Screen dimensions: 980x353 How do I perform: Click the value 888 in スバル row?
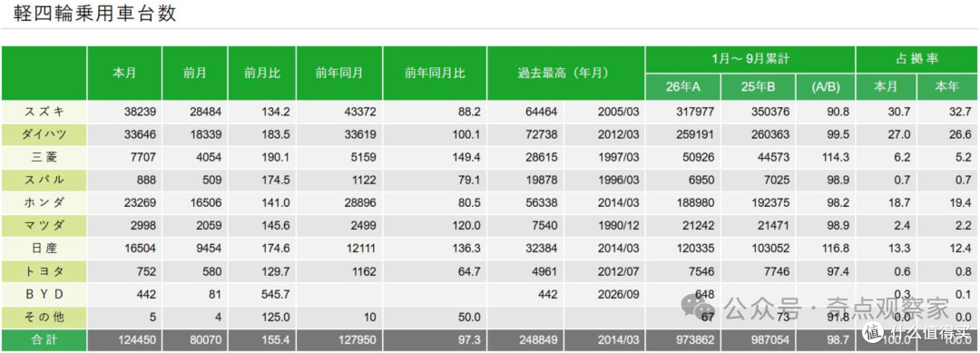(146, 180)
